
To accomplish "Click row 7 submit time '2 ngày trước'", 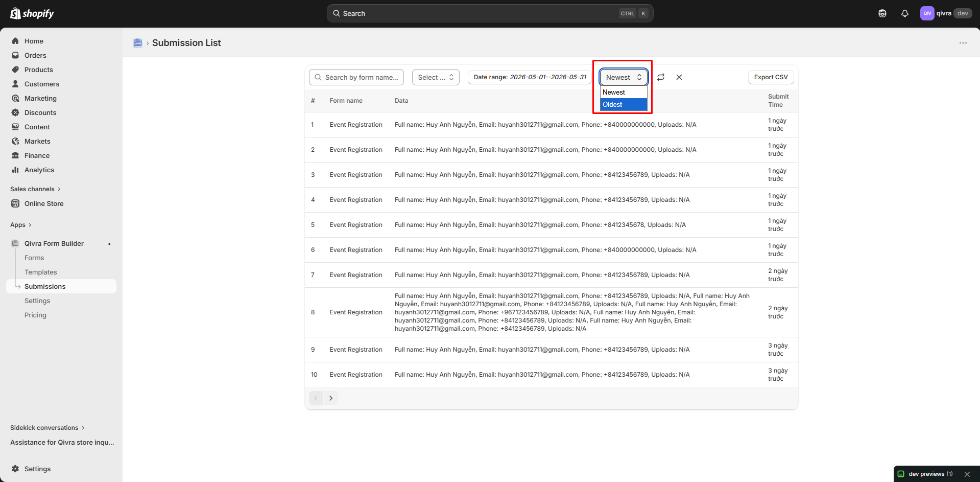I will [x=778, y=275].
